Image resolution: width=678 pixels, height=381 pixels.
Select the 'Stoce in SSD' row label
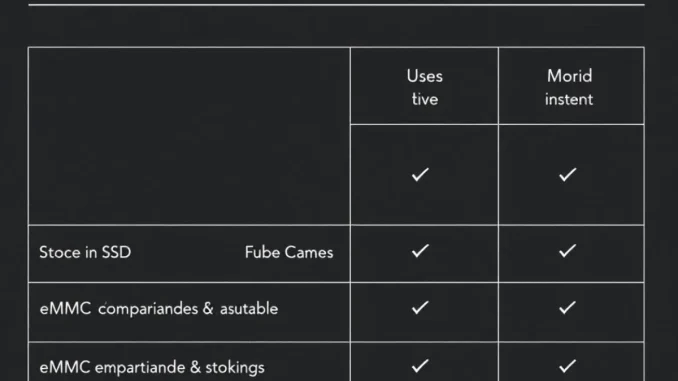click(x=85, y=253)
